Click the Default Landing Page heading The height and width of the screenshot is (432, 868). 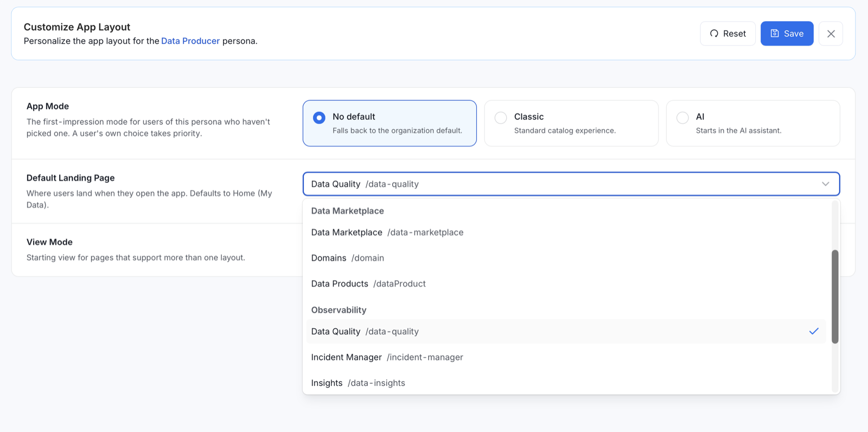pyautogui.click(x=71, y=178)
